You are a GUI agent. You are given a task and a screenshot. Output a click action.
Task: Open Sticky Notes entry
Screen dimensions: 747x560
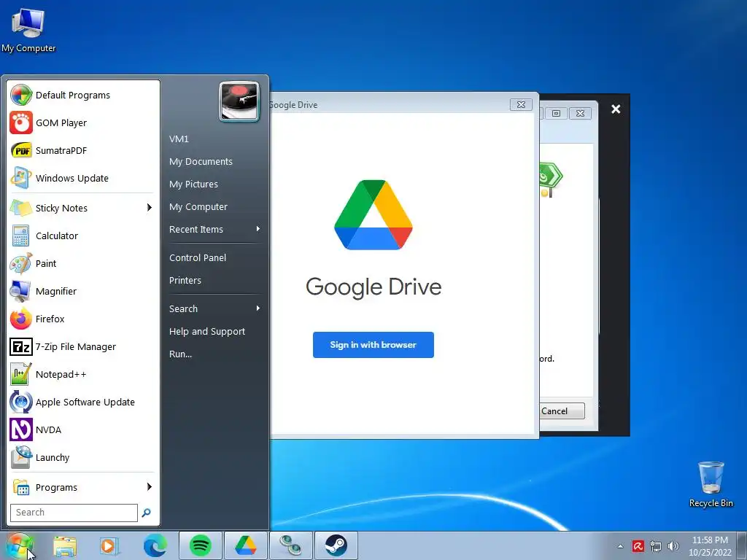[x=83, y=208]
